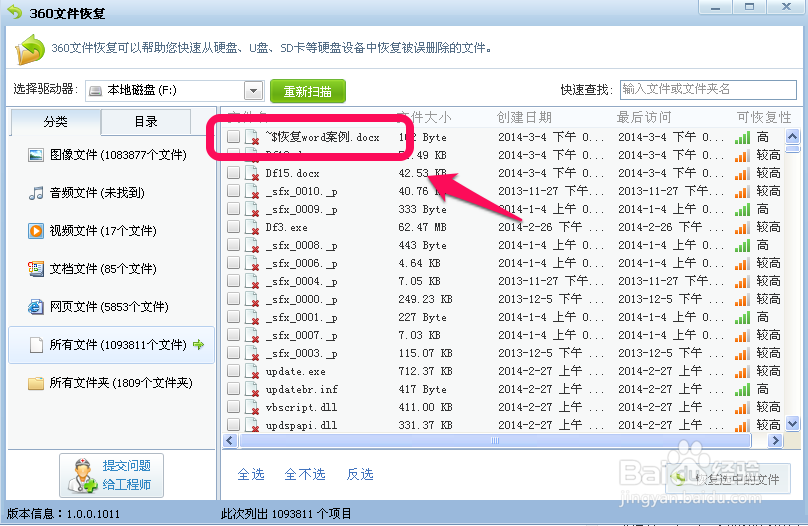Select file name _sfx_0004._p
Image resolution: width=808 pixels, height=526 pixels.
(301, 282)
